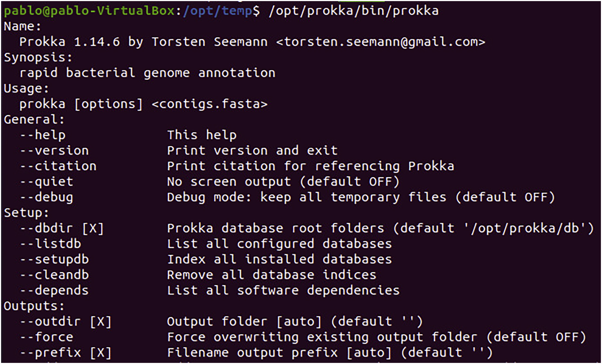
Task: Click the --force option
Action: coord(46,337)
